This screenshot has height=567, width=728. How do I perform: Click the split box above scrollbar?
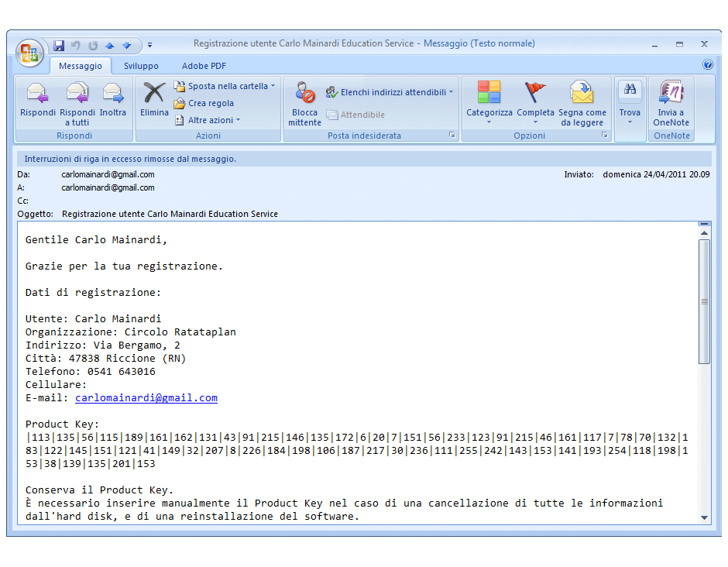pos(704,225)
